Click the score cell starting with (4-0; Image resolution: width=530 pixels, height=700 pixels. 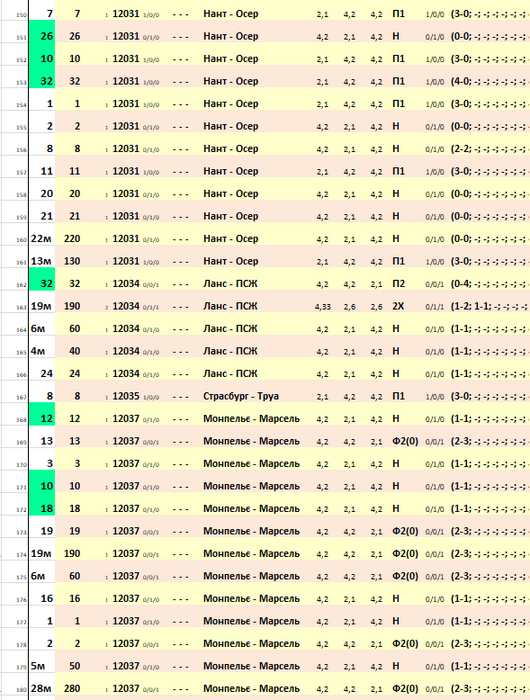[490, 81]
